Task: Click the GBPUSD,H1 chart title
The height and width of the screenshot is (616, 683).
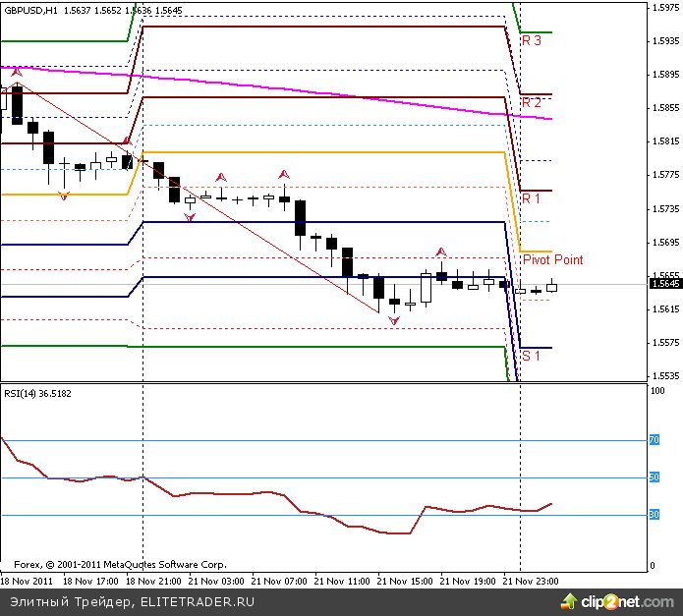Action: (x=28, y=10)
